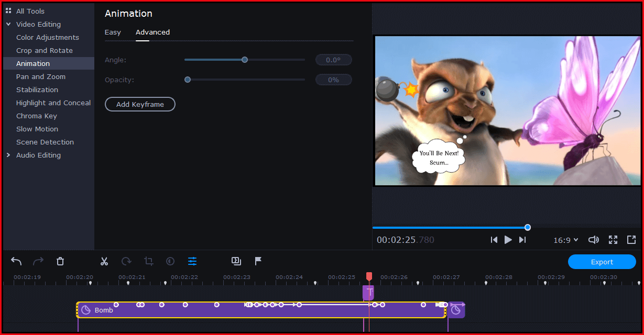Screen dimensions: 644x335
Task: Click the Volume speaker icon
Action: 594,240
